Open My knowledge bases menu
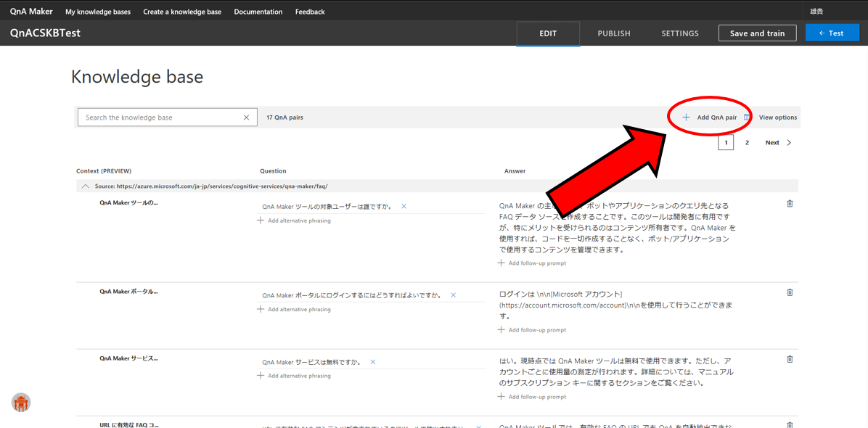868x428 pixels. [97, 12]
